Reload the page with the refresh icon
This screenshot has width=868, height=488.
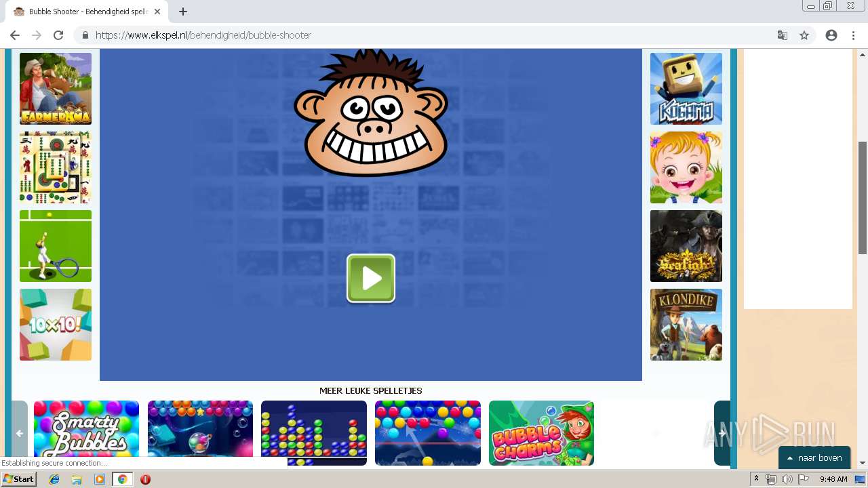[x=58, y=35]
